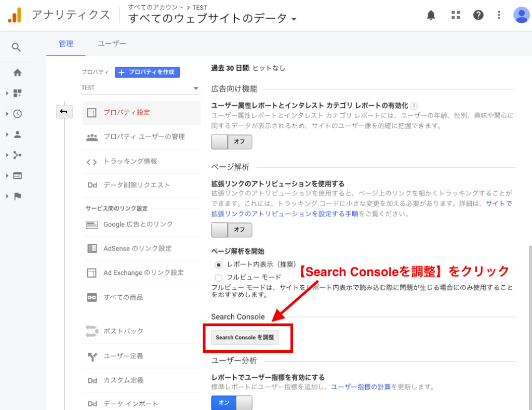Open the help question mark icon

(478, 15)
